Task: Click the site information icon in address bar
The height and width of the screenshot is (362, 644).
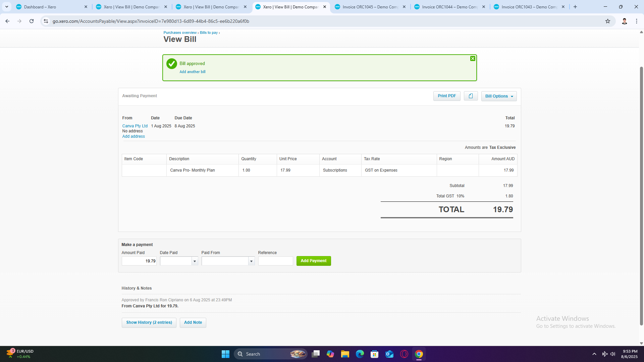Action: pyautogui.click(x=46, y=21)
